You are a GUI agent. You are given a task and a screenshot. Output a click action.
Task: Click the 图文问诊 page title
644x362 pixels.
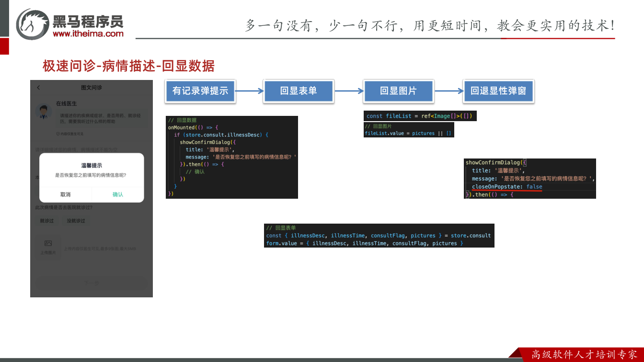tap(92, 88)
